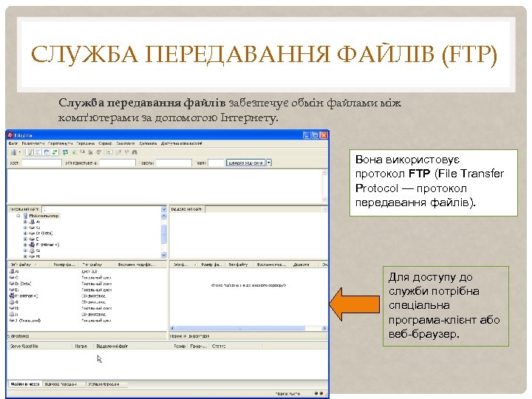Open the Server (Сервер) menu
The width and height of the screenshot is (532, 399).
point(105,143)
